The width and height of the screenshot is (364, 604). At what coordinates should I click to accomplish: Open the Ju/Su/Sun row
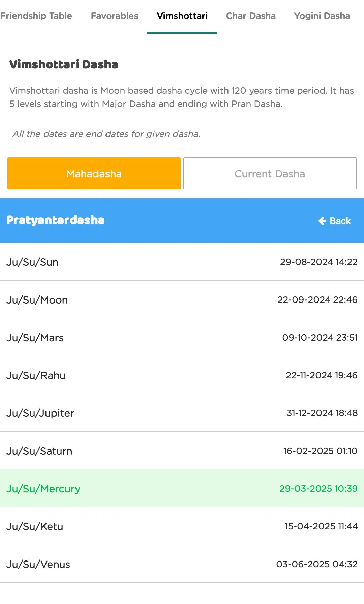coord(182,262)
